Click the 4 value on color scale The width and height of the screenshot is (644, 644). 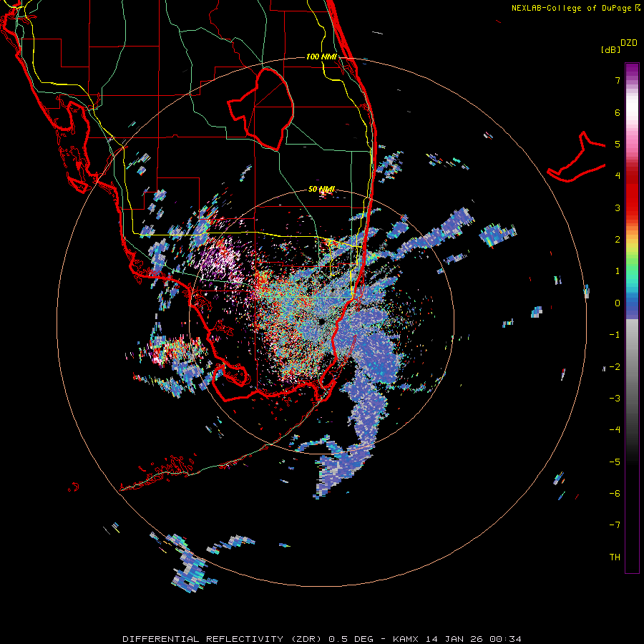[x=618, y=176]
